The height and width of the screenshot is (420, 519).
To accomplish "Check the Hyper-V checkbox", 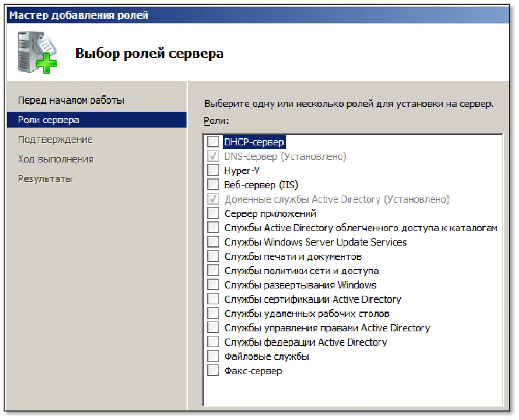I will (213, 170).
